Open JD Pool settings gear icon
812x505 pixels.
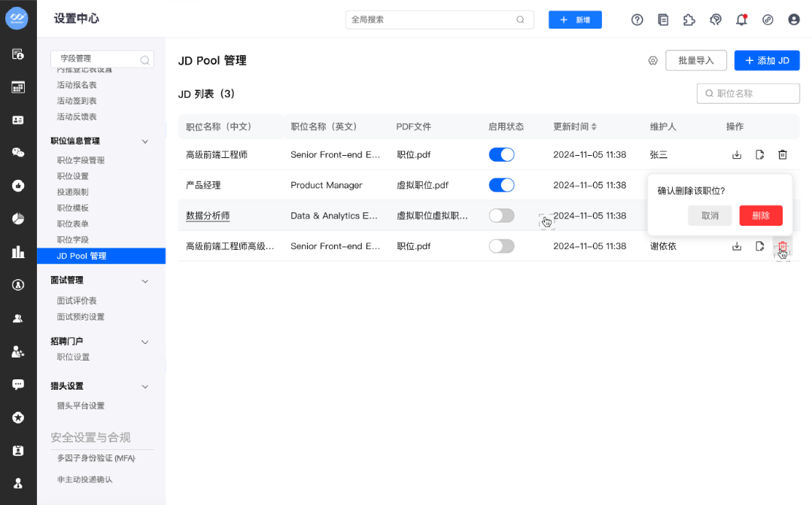652,61
